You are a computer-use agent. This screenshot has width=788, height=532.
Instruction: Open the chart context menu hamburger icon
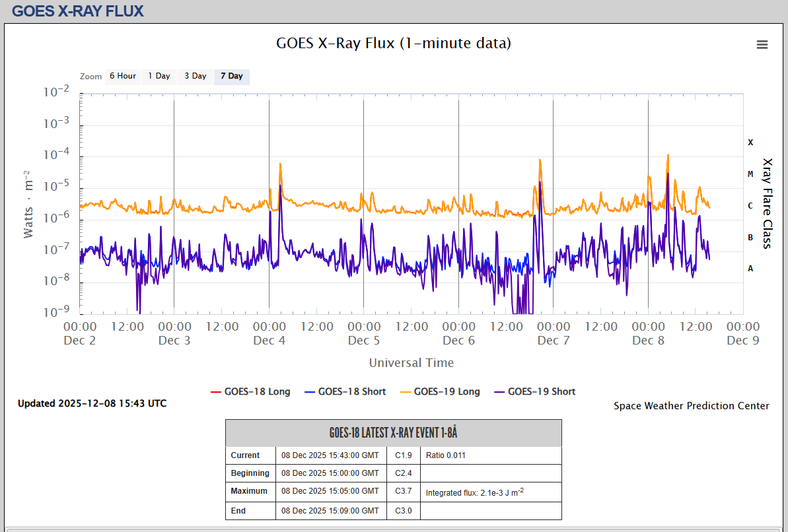[762, 45]
